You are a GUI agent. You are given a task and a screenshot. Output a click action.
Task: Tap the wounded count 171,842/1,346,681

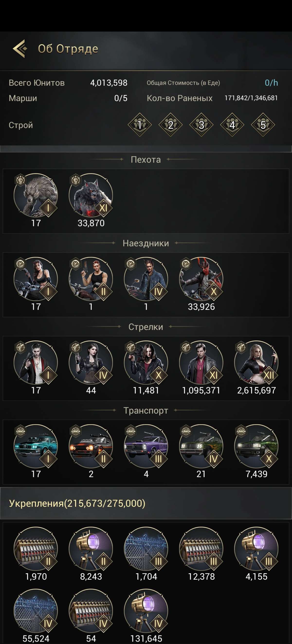pyautogui.click(x=251, y=98)
